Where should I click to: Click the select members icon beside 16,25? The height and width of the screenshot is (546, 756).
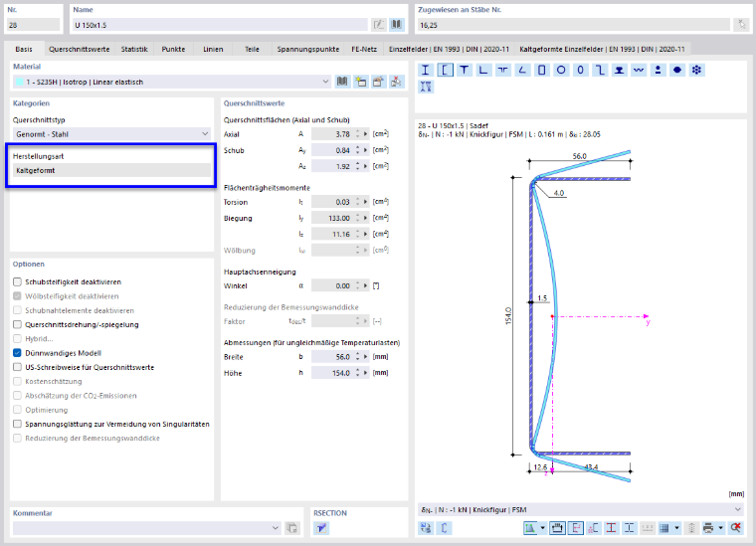(x=741, y=25)
